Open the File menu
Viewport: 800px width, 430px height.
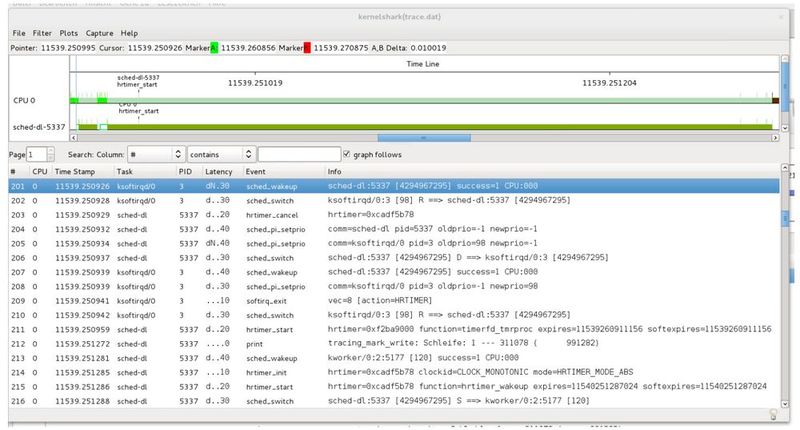point(19,33)
